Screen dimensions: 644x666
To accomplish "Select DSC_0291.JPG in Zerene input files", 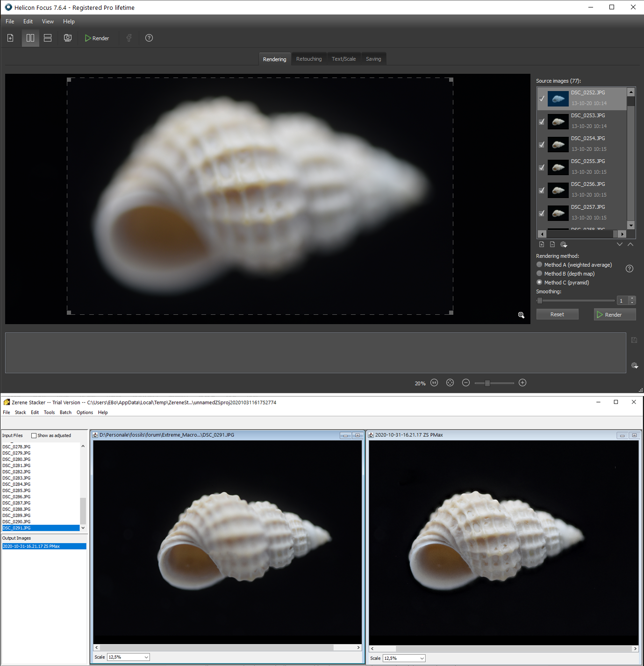I will click(41, 528).
